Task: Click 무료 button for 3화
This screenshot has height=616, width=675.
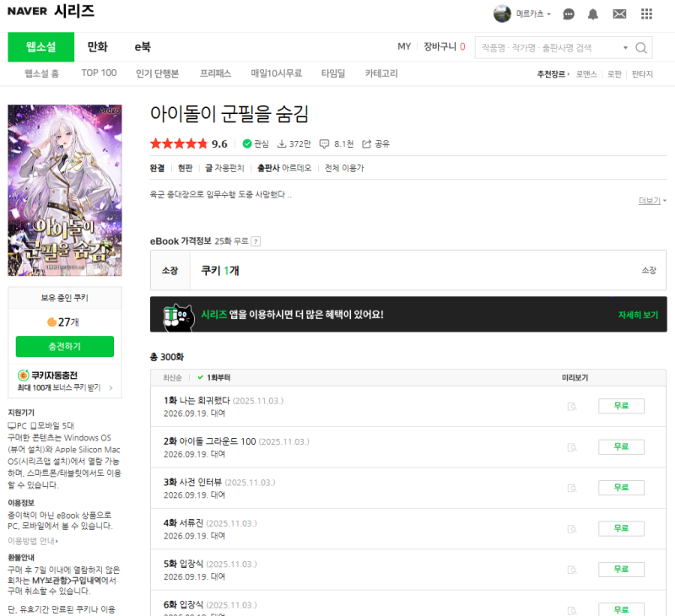Action: click(621, 488)
